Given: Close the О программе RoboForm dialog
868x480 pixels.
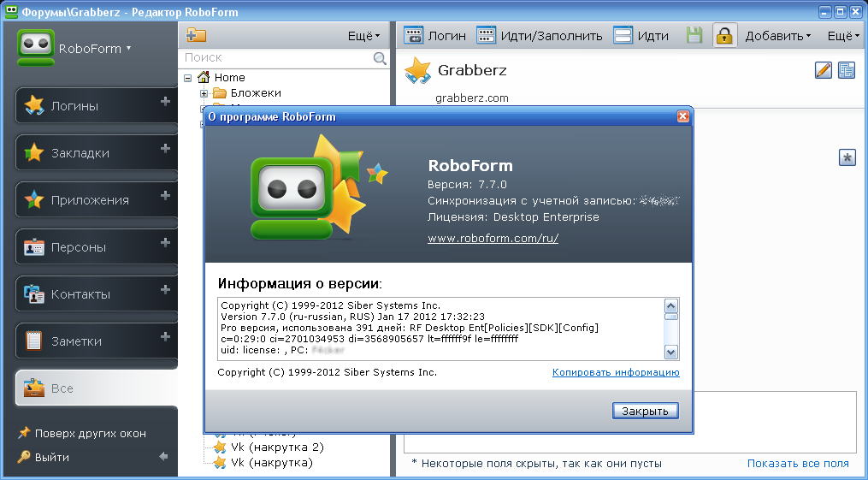Looking at the screenshot, I should [x=682, y=116].
